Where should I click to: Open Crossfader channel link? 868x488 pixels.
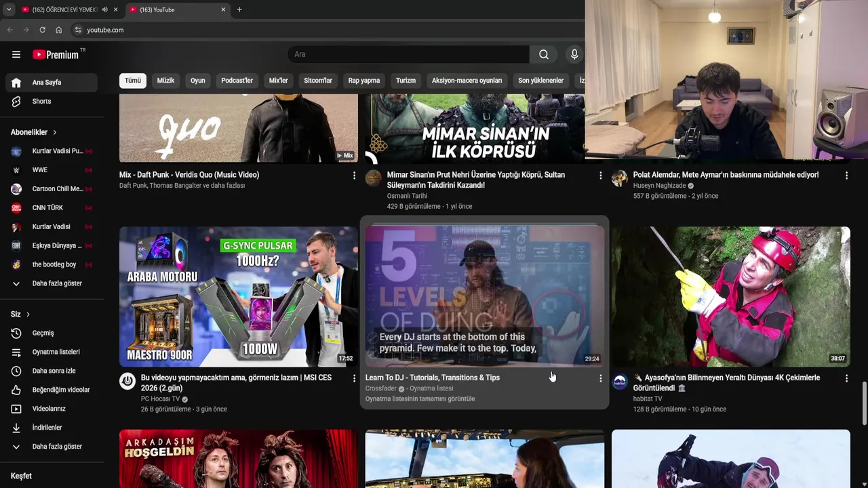pos(380,389)
